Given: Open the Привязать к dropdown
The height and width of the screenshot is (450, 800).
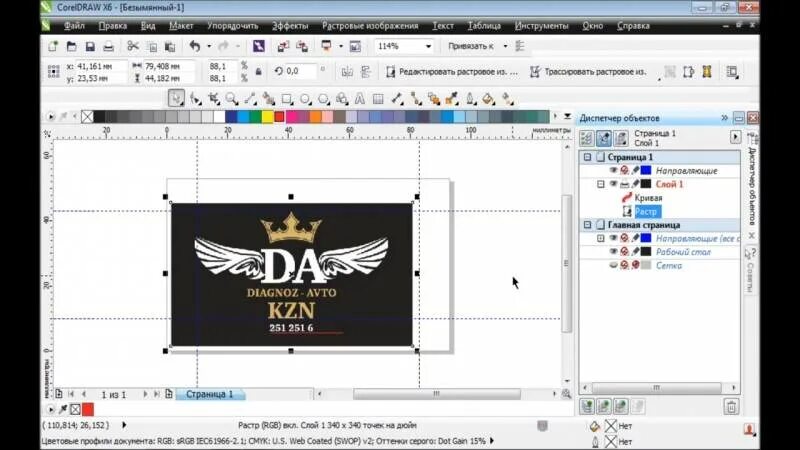Looking at the screenshot, I should (505, 46).
